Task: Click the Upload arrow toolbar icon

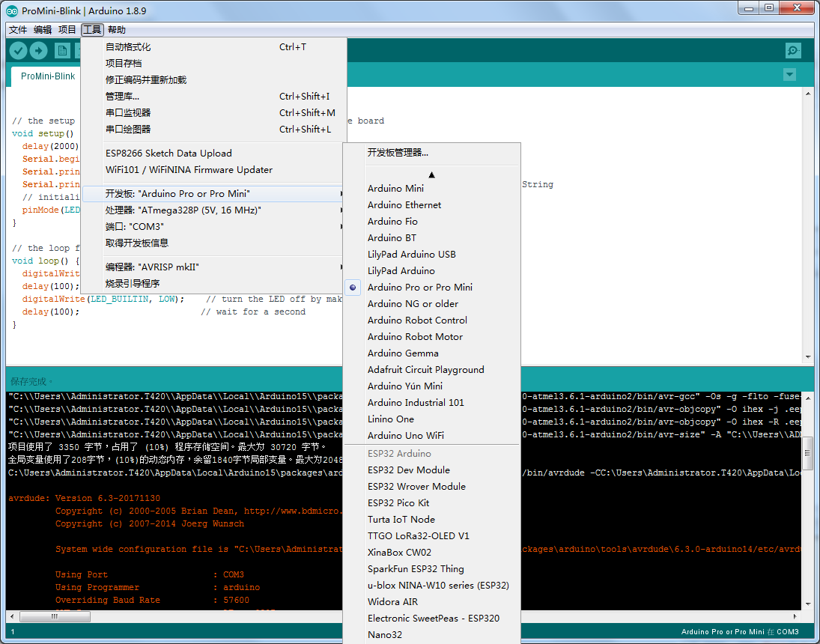Action: pos(39,50)
